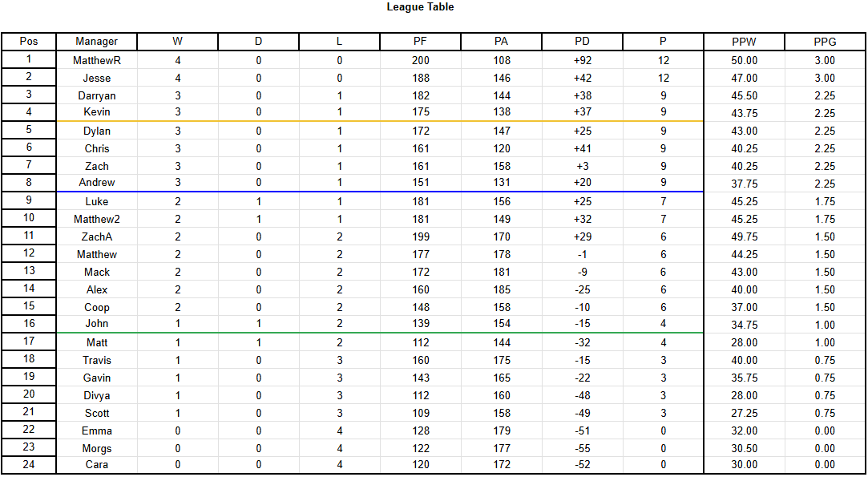Click the PPG column header
Viewport: 868px width, 477px height.
point(824,42)
